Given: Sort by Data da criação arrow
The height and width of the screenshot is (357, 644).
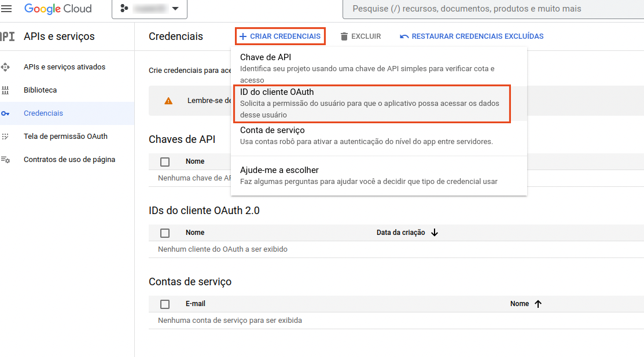Looking at the screenshot, I should point(435,233).
